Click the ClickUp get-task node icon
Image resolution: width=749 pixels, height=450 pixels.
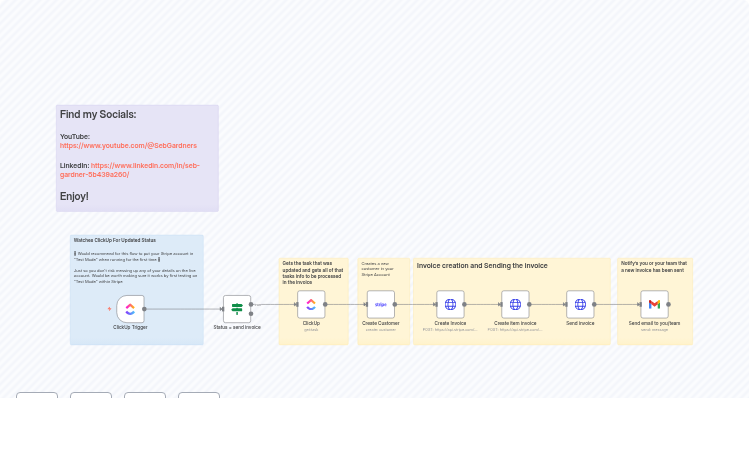[311, 304]
